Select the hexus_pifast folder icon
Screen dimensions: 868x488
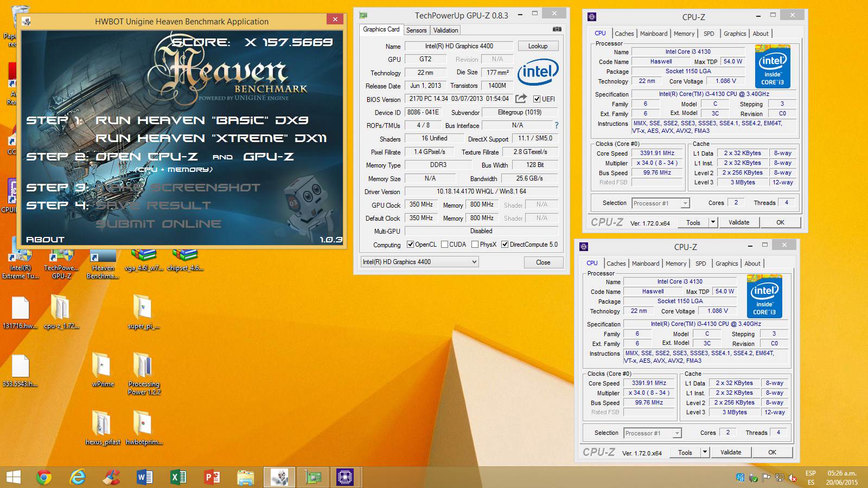coord(103,428)
